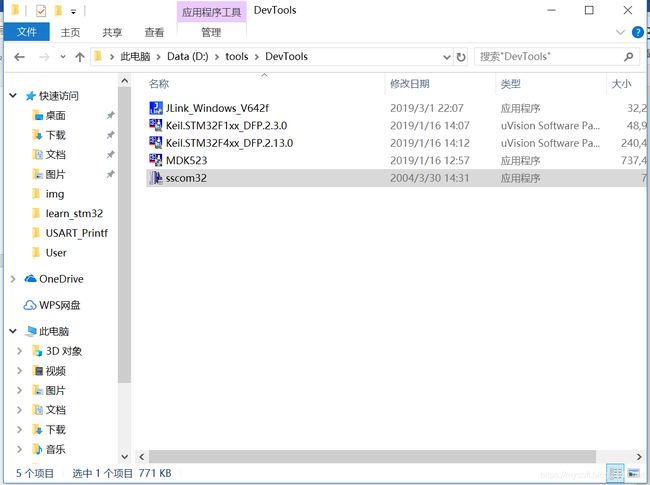Click the 应用程序工具 contextual tab
Image resolution: width=650 pixels, height=485 pixels.
pos(211,12)
